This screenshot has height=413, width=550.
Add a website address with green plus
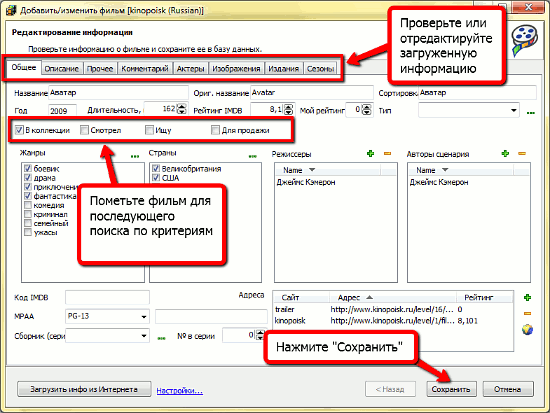[x=527, y=298]
